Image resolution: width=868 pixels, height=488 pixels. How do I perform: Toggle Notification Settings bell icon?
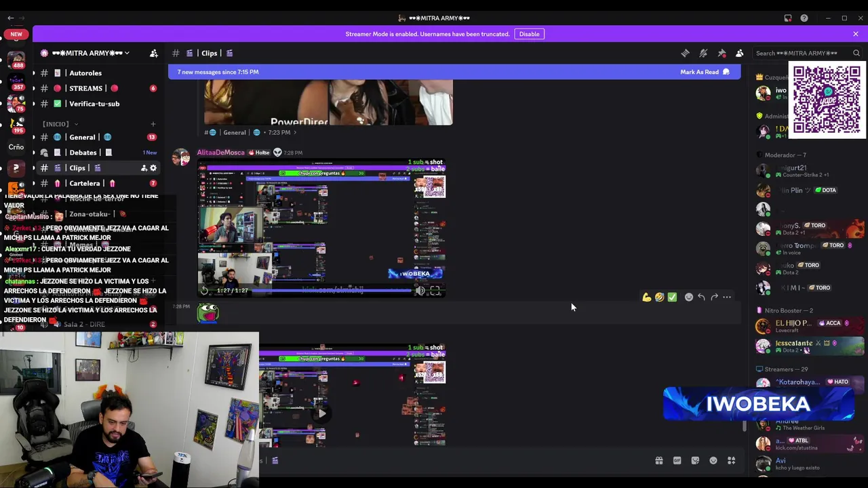coord(703,53)
